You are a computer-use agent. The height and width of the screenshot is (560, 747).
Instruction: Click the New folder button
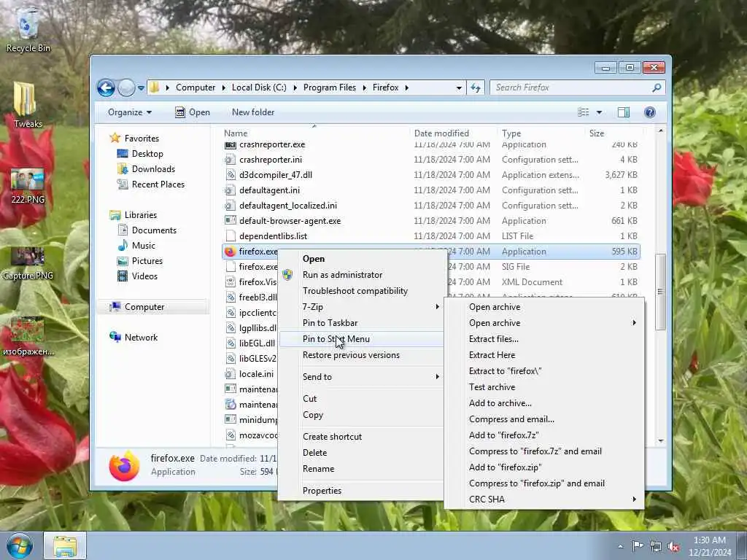click(253, 112)
